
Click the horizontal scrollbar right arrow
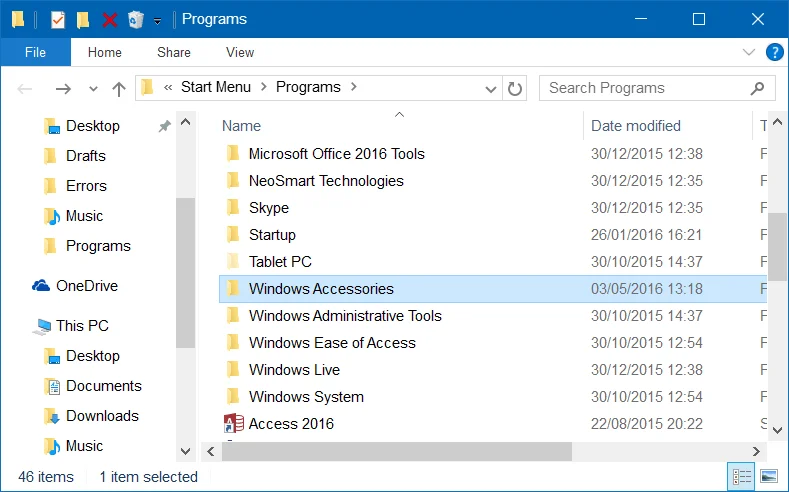(756, 452)
